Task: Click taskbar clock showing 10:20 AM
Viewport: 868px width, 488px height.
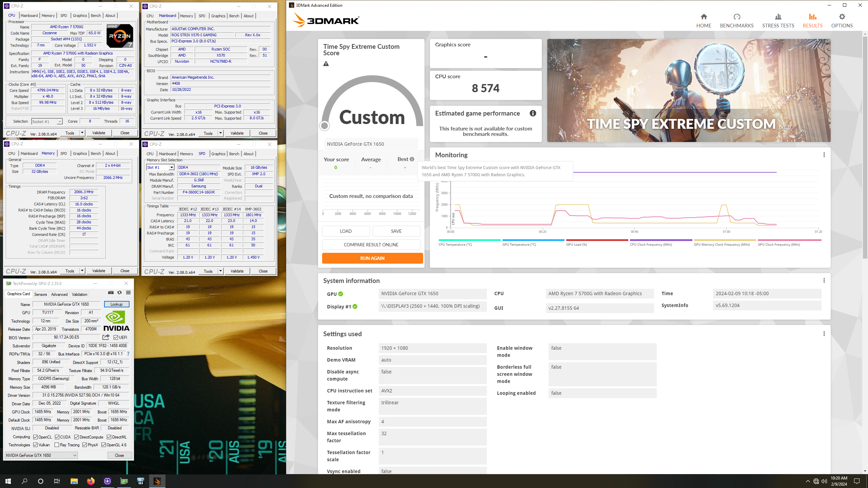Action: click(839, 481)
